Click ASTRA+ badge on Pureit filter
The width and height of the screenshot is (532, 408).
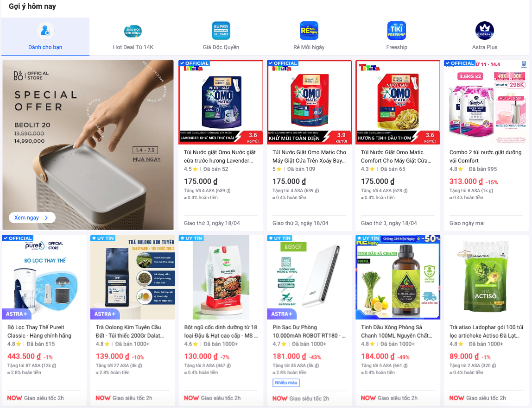16,314
